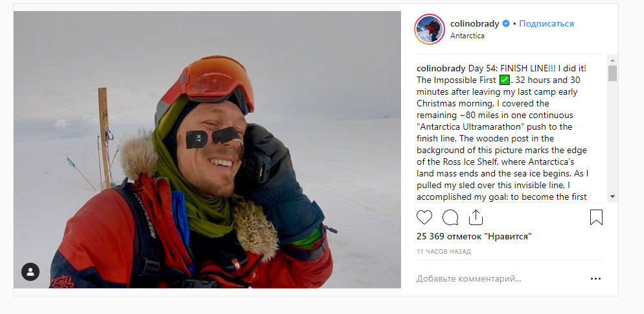Screen dimensions: 644x314
Task: Click the main selfie photo
Action: coord(207,149)
